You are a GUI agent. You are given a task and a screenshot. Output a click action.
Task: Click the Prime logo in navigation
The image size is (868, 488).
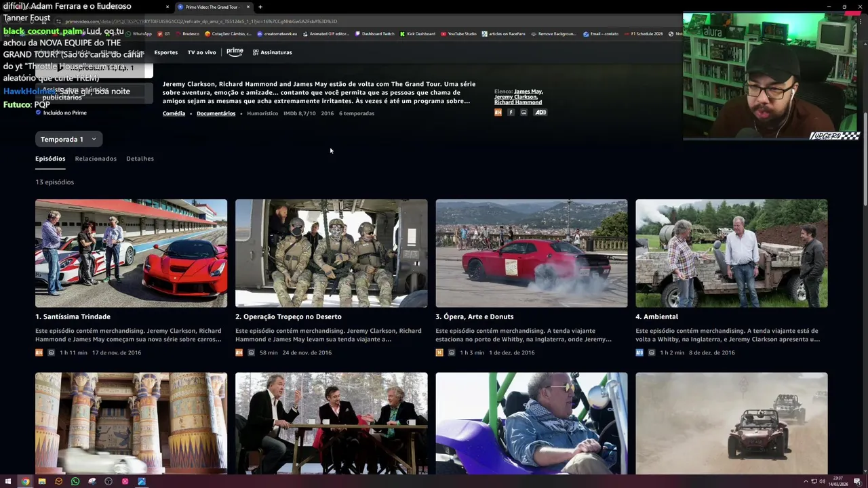[x=235, y=52]
